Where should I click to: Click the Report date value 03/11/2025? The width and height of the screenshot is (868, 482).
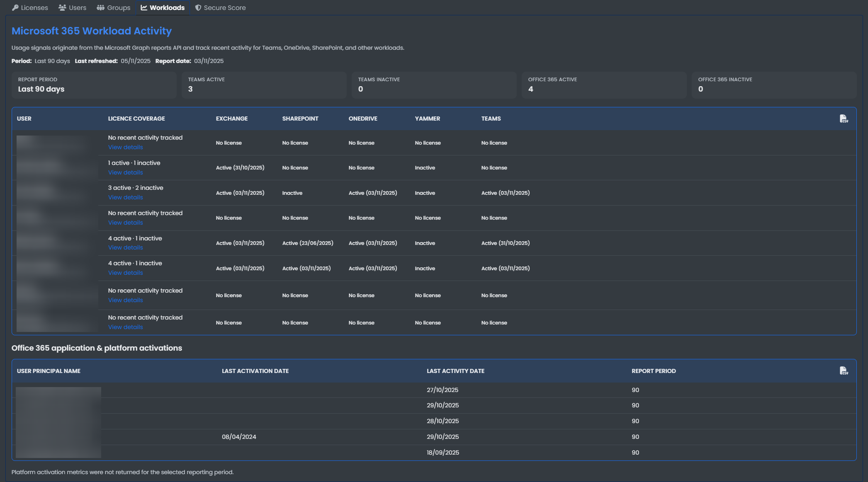209,61
